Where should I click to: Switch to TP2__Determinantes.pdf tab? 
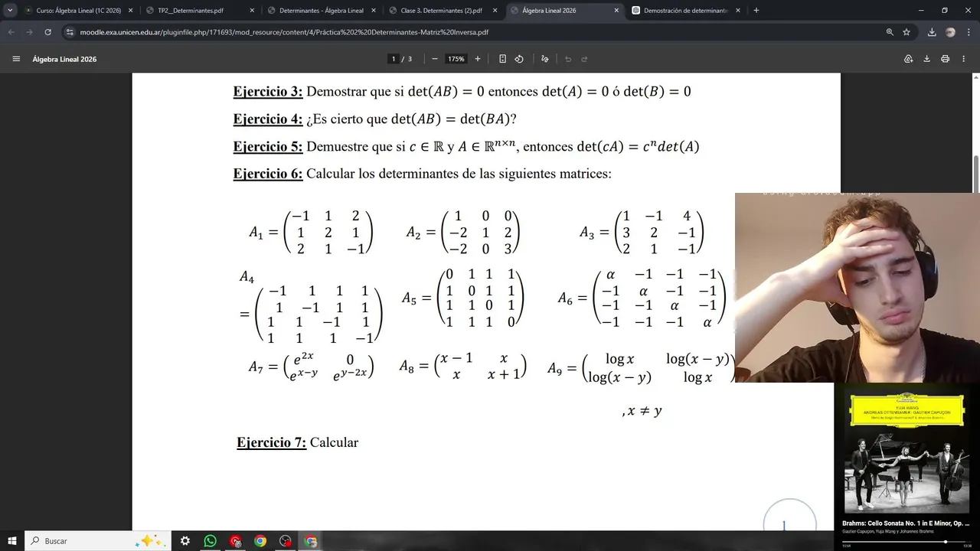[x=199, y=11]
